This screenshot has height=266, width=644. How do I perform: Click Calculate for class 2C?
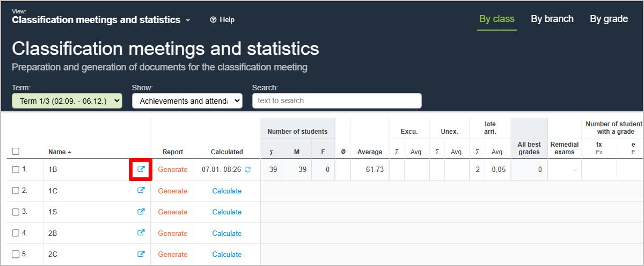pos(227,255)
